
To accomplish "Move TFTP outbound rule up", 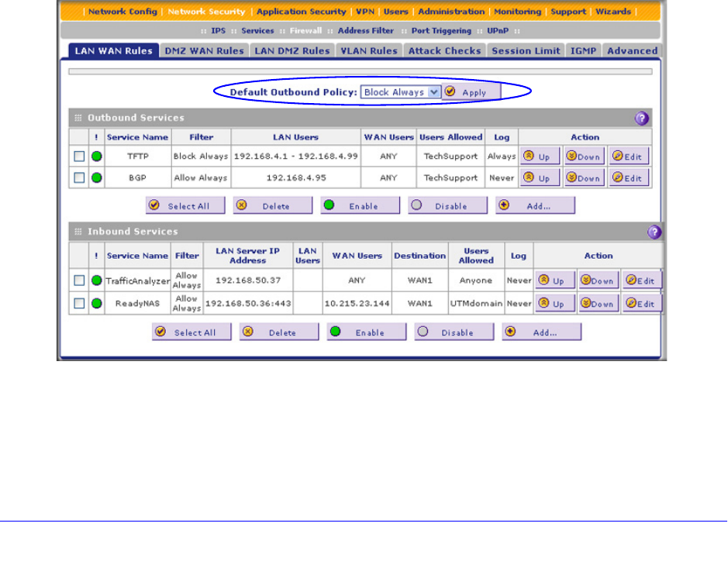I will [539, 157].
